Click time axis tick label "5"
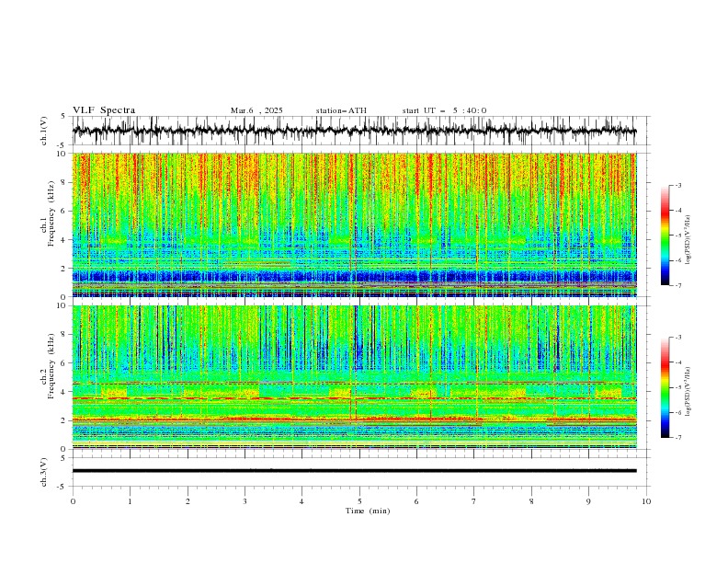The image size is (728, 563). click(359, 501)
